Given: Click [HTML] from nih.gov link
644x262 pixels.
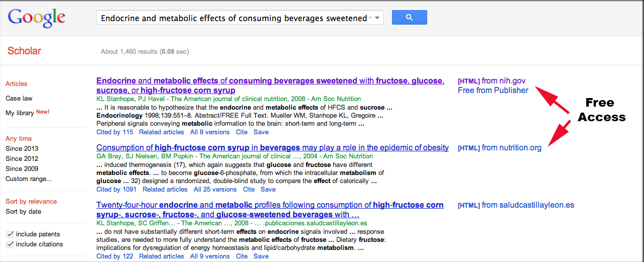Looking at the screenshot, I should click(492, 80).
